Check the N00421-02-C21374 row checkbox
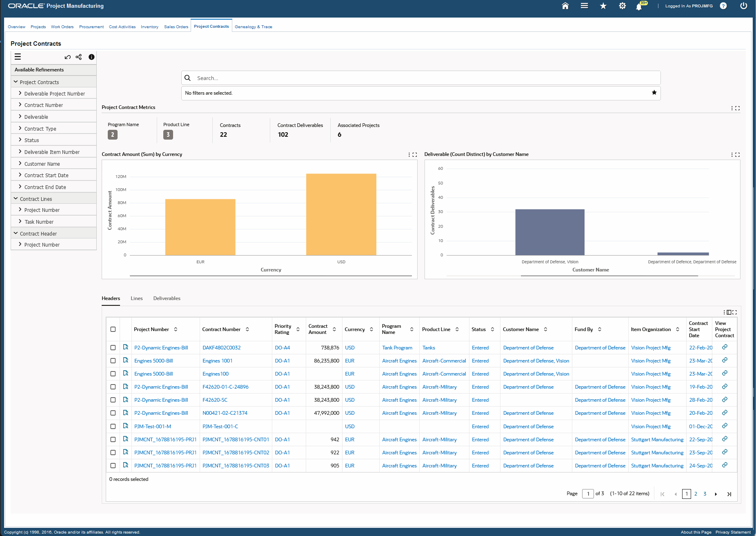The image size is (756, 536). pyautogui.click(x=113, y=413)
